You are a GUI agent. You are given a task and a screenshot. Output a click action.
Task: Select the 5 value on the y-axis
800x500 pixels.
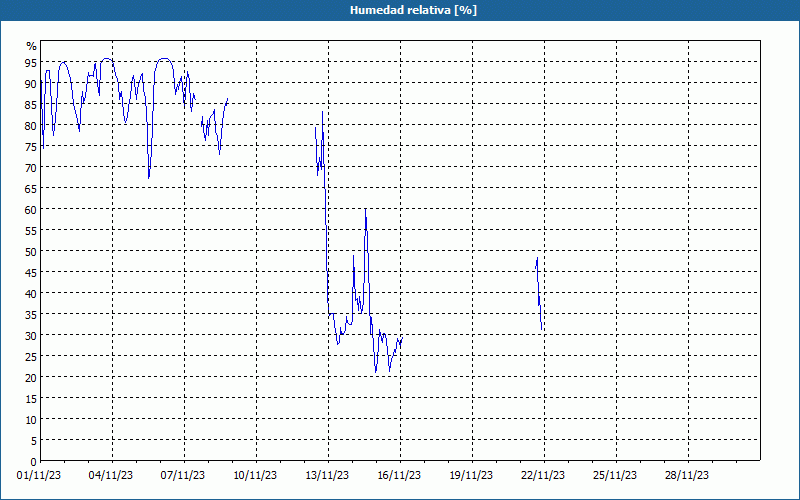[x=34, y=440]
